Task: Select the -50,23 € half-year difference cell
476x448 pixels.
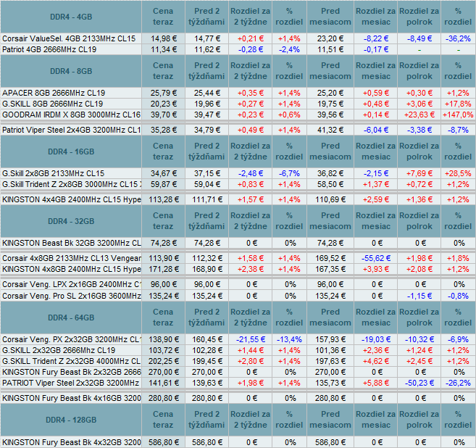Action: (x=419, y=383)
